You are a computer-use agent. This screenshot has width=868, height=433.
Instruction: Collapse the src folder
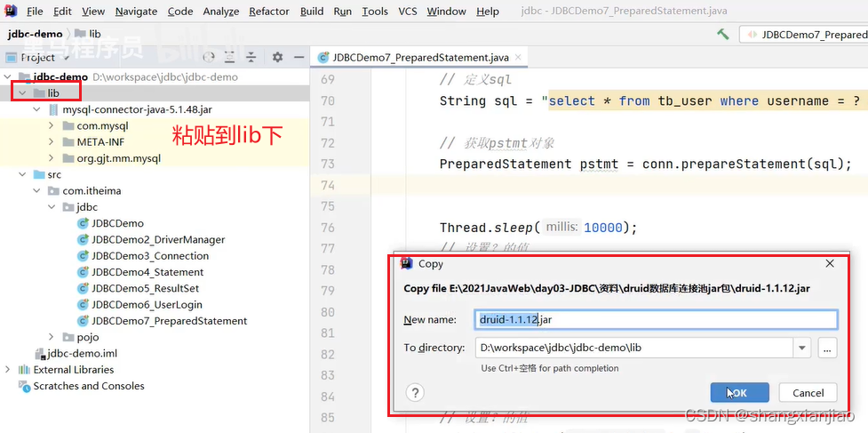coord(22,174)
